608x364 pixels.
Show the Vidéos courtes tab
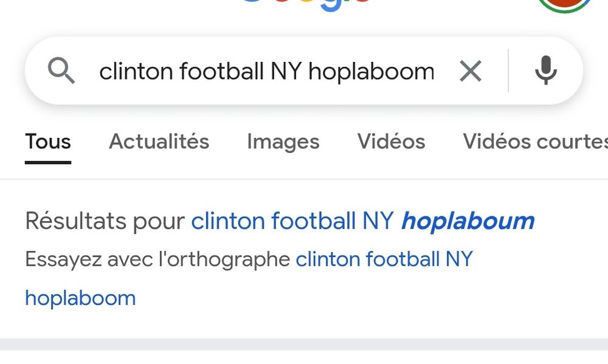coord(536,142)
